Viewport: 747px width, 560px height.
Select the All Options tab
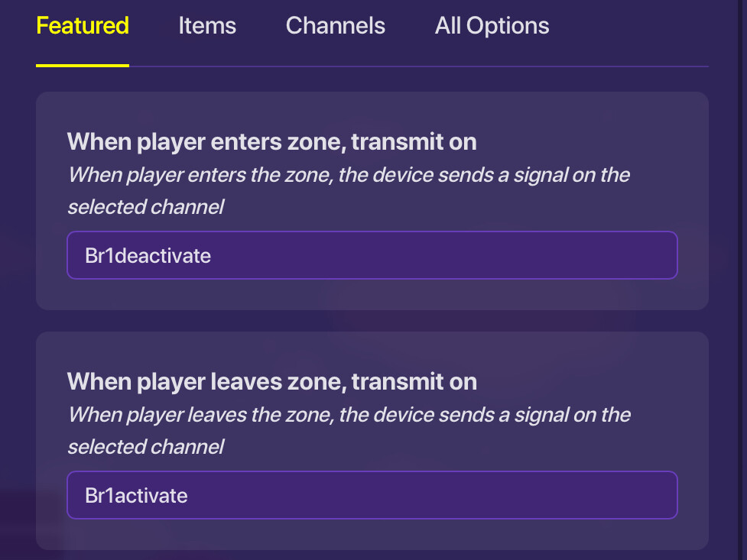[492, 26]
